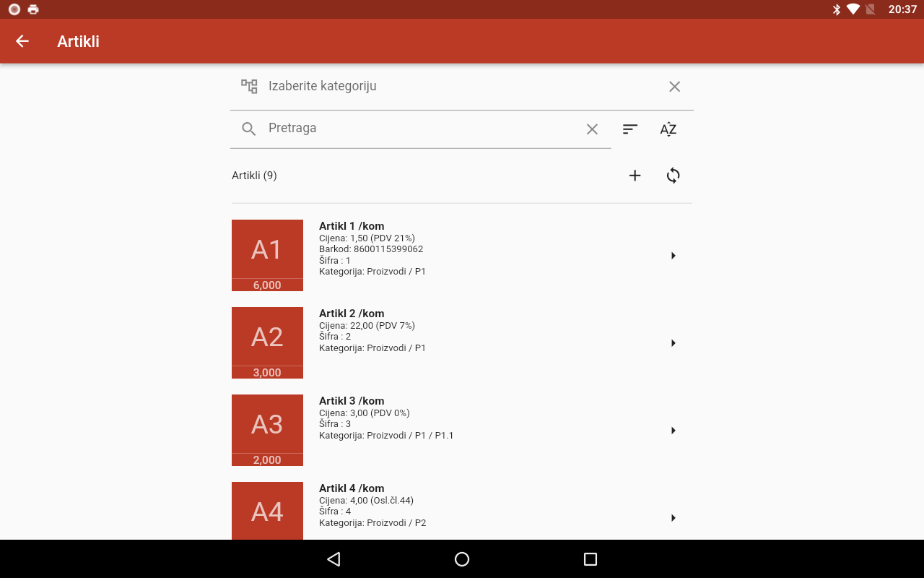Refresh the article list

pyautogui.click(x=673, y=175)
